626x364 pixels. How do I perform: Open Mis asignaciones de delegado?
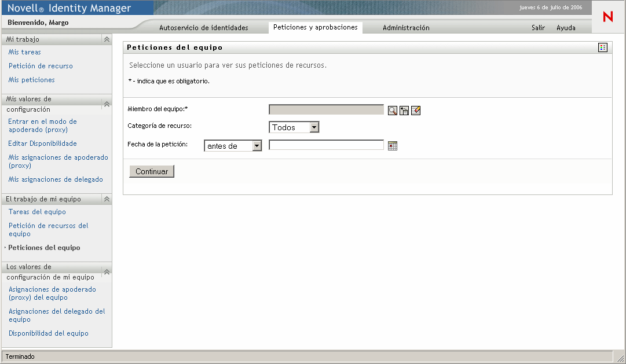pyautogui.click(x=56, y=179)
